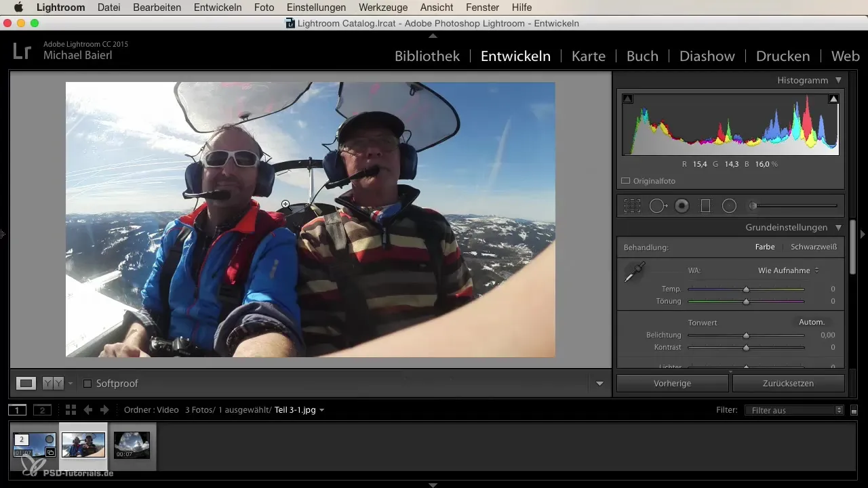Toggle the filter lock switch

854,410
